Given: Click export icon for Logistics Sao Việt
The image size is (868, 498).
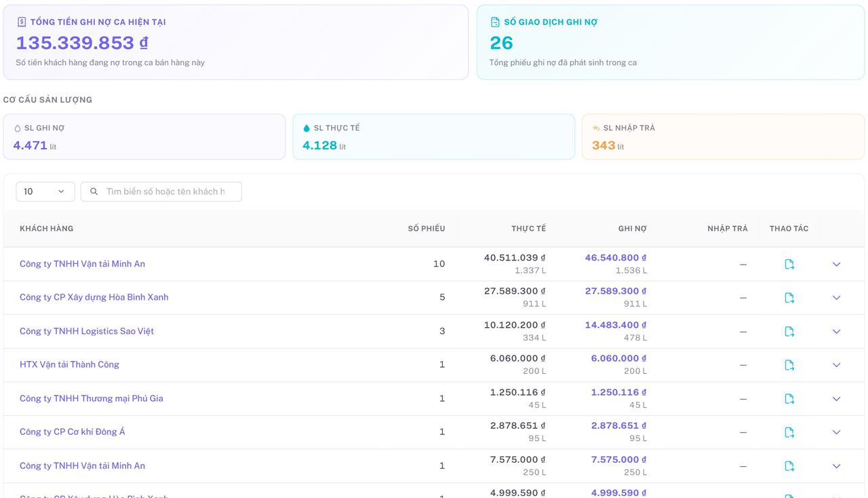Looking at the screenshot, I should click(x=789, y=331).
